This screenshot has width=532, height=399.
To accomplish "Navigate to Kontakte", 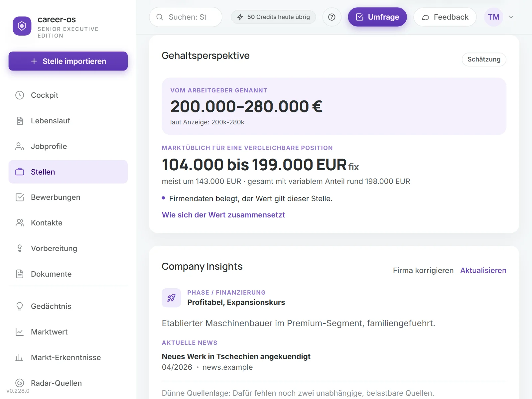I will 68,223.
